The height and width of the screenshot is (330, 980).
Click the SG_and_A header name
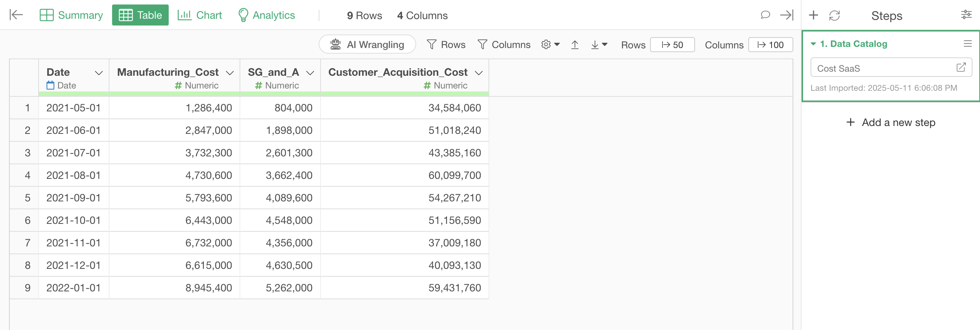(274, 72)
